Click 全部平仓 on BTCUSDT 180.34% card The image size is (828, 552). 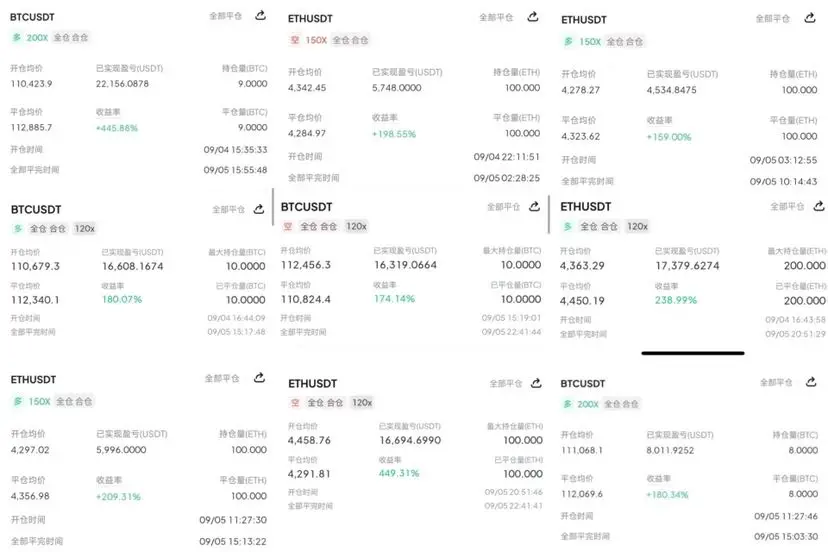[776, 382]
